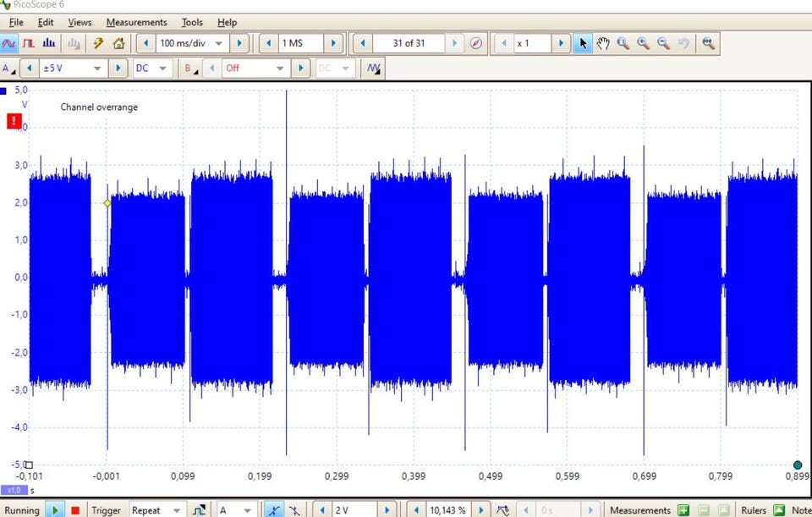Select the Zoom out tool
The width and height of the screenshot is (812, 517).
tap(664, 43)
